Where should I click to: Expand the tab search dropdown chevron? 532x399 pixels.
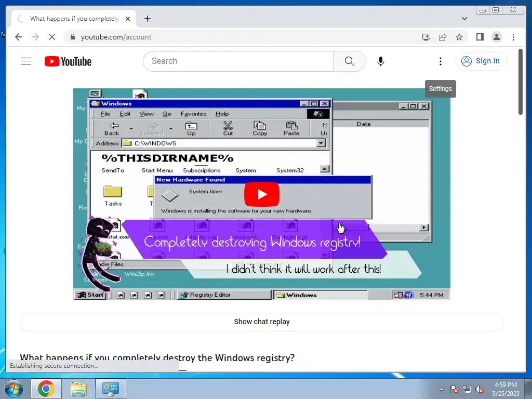click(x=464, y=19)
